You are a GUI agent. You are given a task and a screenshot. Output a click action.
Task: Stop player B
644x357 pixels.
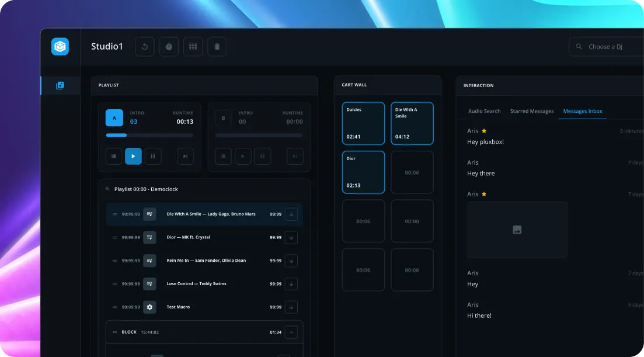pyautogui.click(x=224, y=156)
